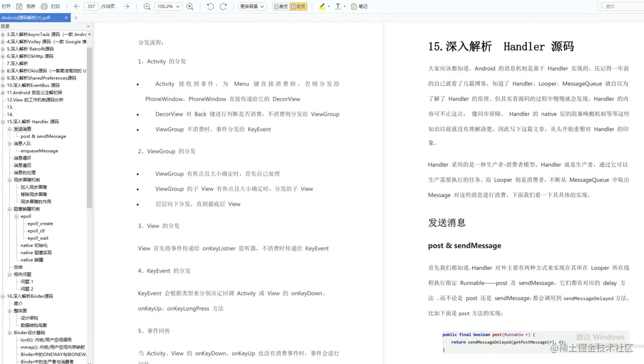Collapse the 发送消息 tree node

coord(9,129)
